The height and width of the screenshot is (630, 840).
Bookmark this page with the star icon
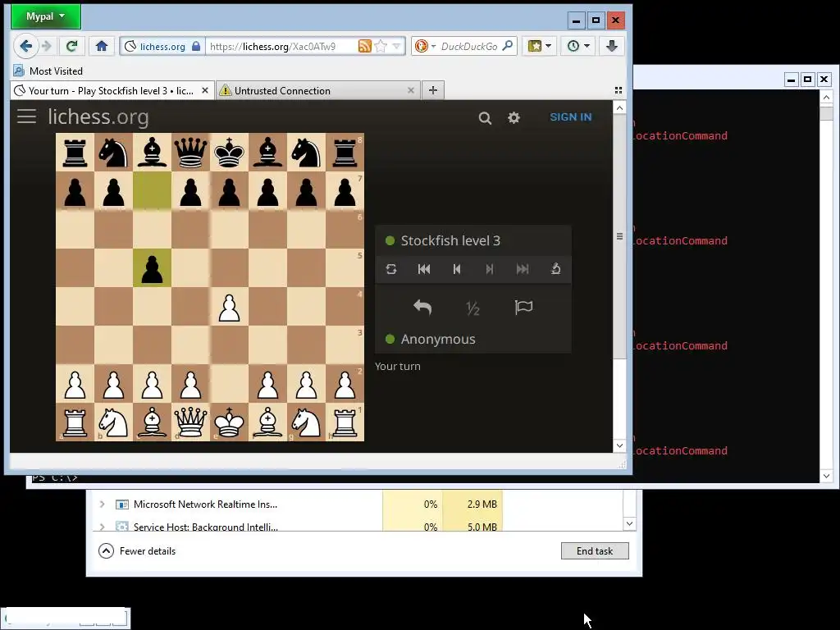(381, 47)
